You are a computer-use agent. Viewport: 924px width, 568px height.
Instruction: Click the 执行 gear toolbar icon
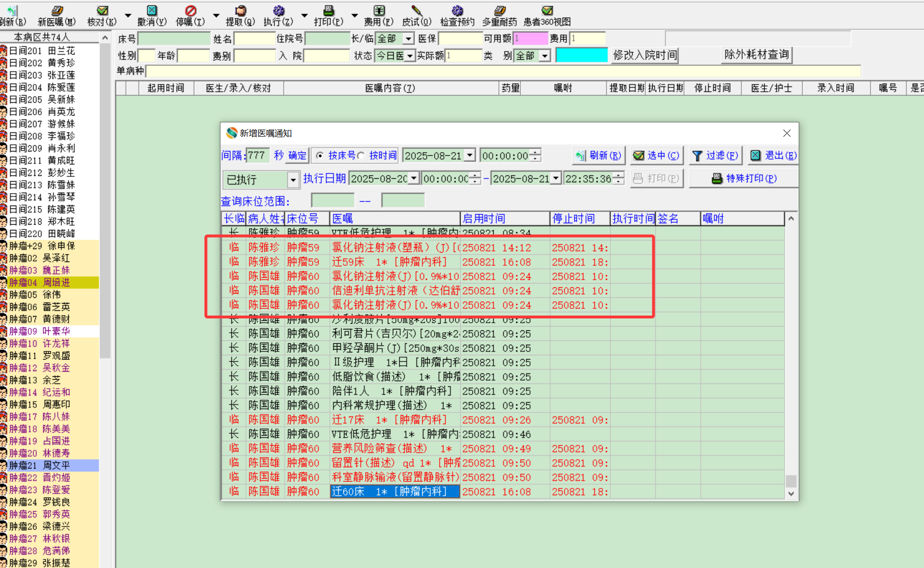point(278,11)
